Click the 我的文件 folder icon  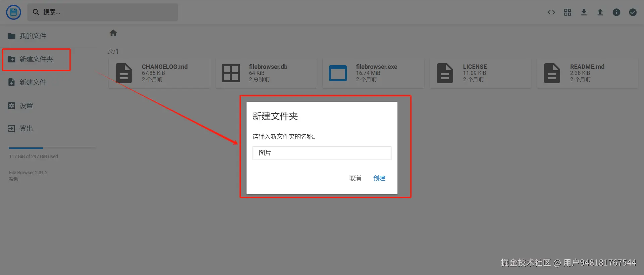[11, 36]
